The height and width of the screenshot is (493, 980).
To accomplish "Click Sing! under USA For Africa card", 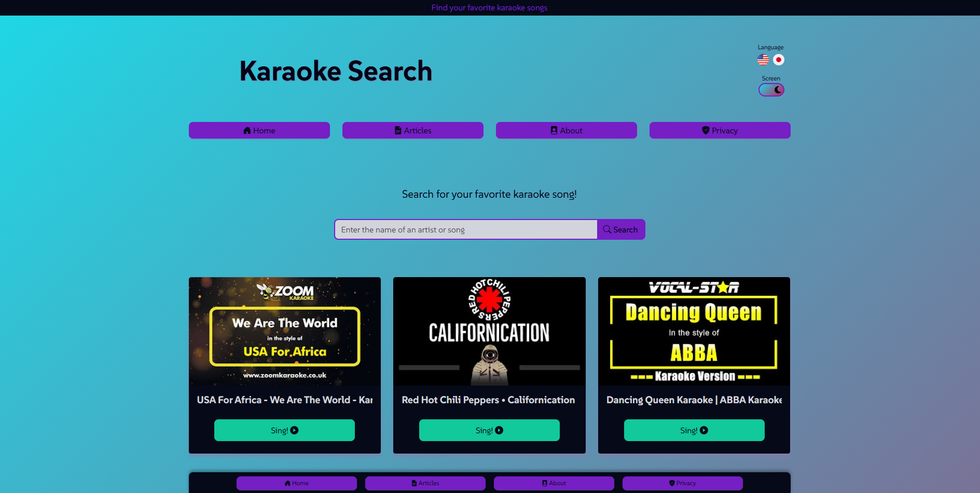I will click(284, 430).
